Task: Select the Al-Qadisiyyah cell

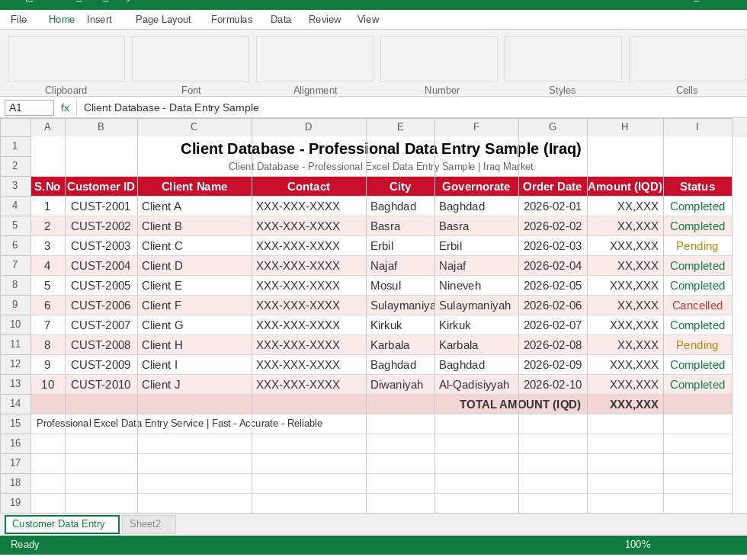Action: pyautogui.click(x=476, y=384)
